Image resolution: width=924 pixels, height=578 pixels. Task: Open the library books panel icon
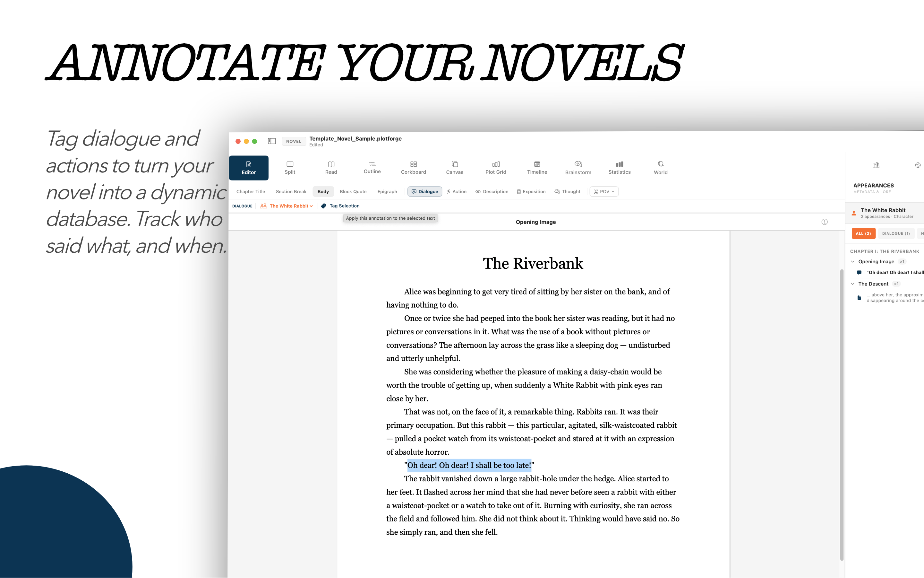(876, 165)
